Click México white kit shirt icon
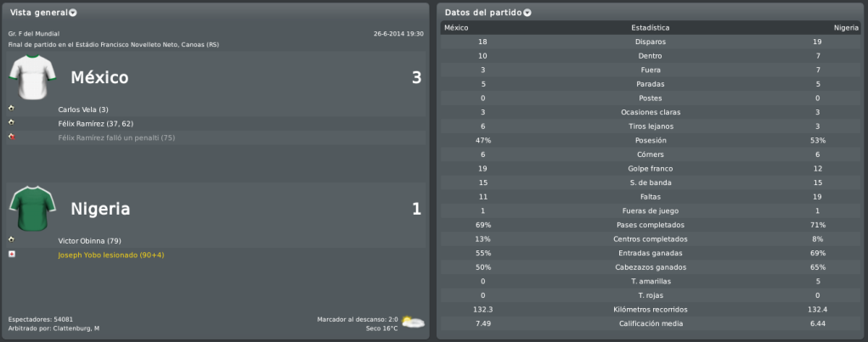The height and width of the screenshot is (342, 868). point(32,78)
